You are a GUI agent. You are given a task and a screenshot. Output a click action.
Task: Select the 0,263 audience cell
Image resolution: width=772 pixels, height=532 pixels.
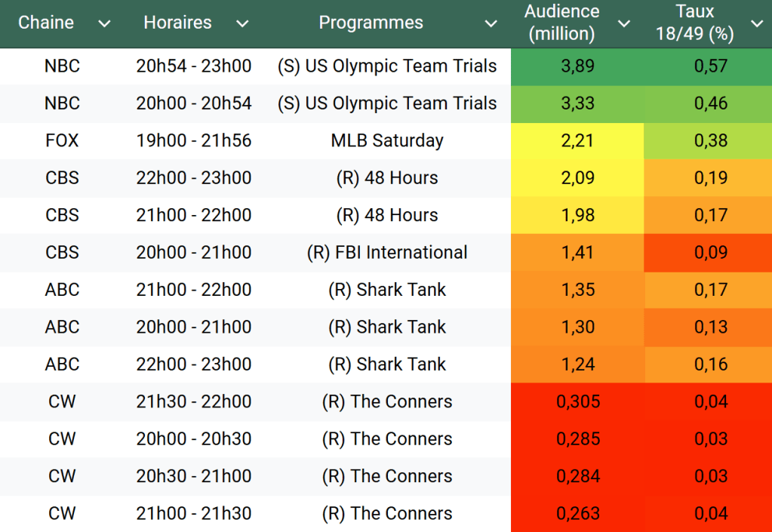click(577, 513)
